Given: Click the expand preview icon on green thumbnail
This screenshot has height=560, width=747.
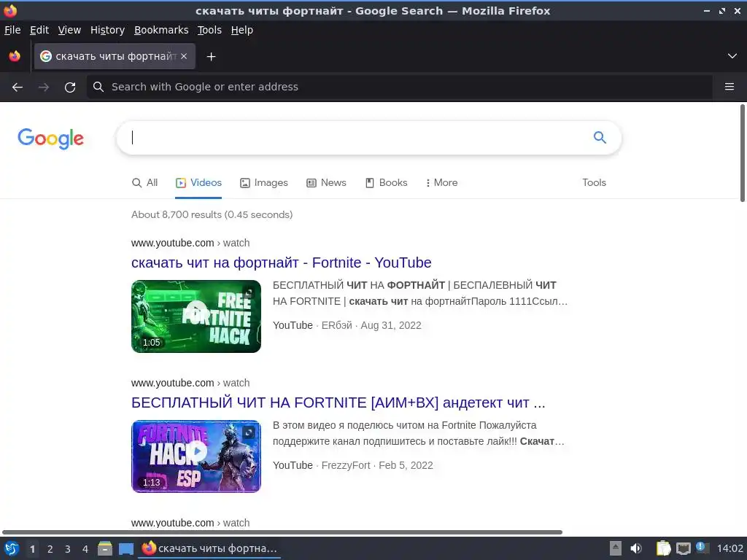Looking at the screenshot, I should 249,292.
